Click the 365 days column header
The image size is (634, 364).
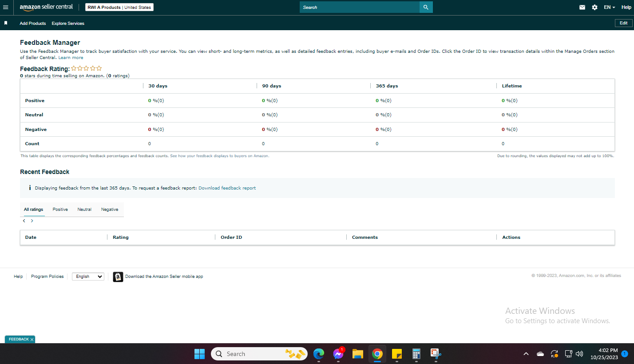click(387, 86)
